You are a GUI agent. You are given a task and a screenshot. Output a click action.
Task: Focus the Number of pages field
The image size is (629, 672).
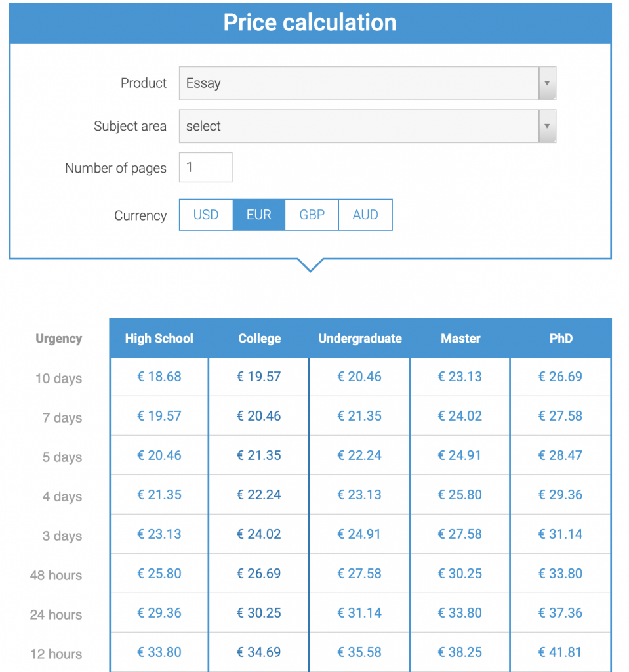coord(205,167)
